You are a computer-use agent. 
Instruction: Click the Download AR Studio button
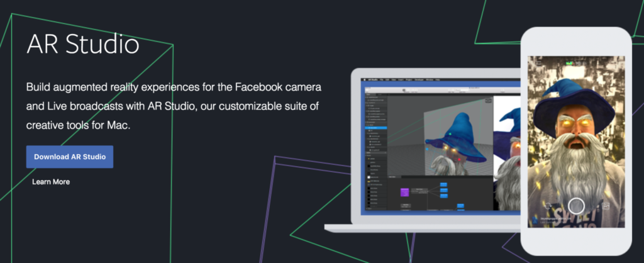coord(69,157)
